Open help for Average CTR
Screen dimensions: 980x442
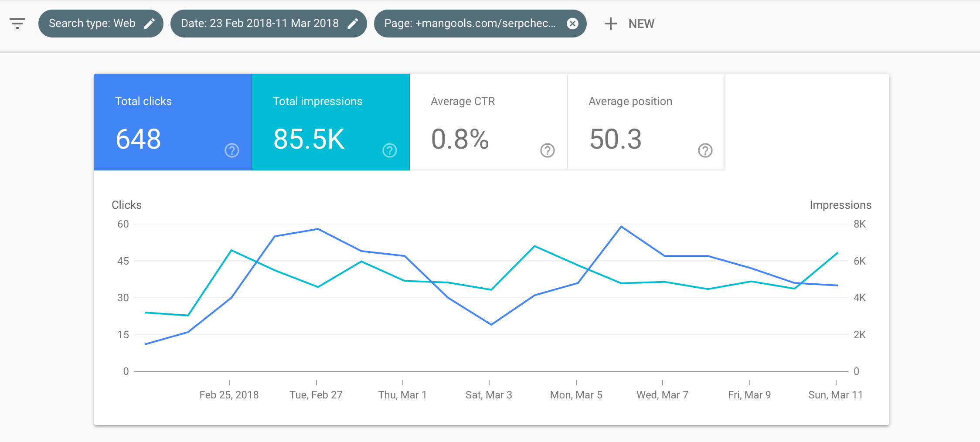point(548,150)
